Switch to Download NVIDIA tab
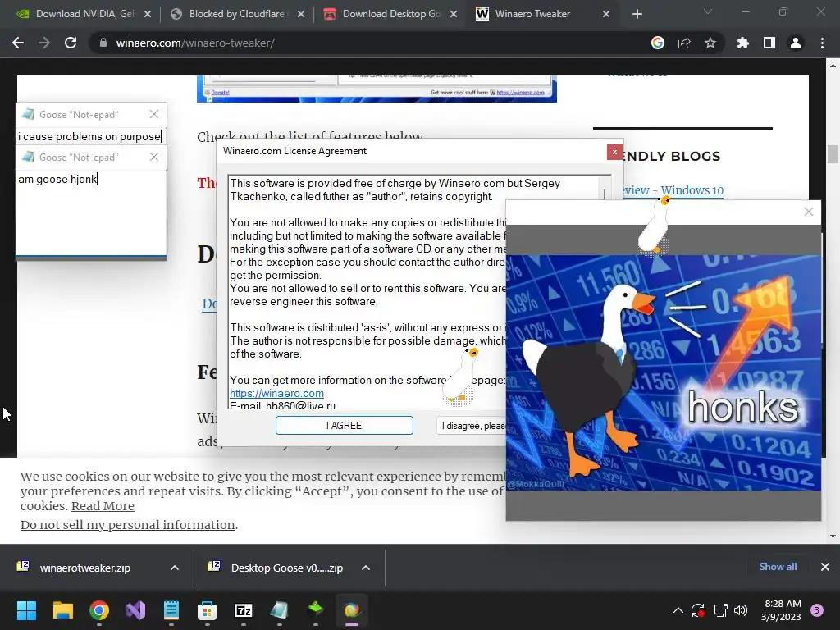Viewport: 840px width, 630px height. point(84,14)
